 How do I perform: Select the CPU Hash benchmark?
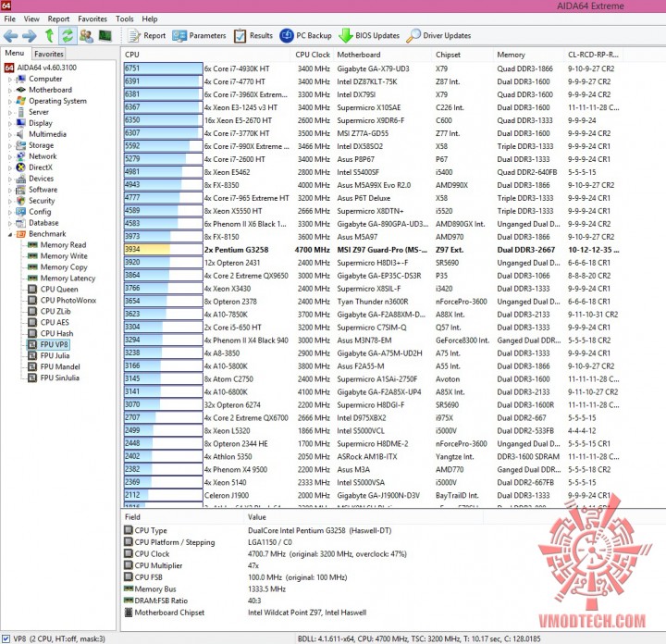click(56, 333)
